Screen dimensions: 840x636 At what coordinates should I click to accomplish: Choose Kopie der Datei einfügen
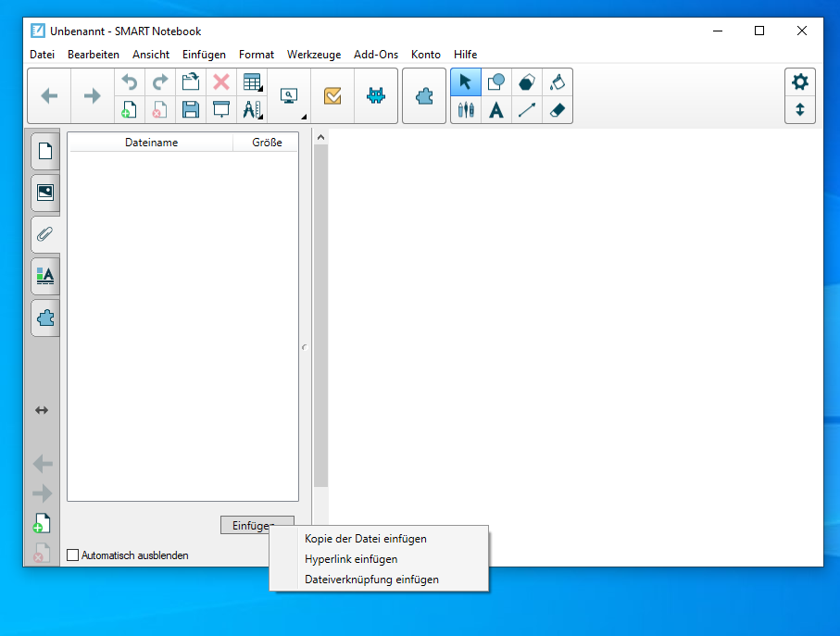tap(365, 539)
